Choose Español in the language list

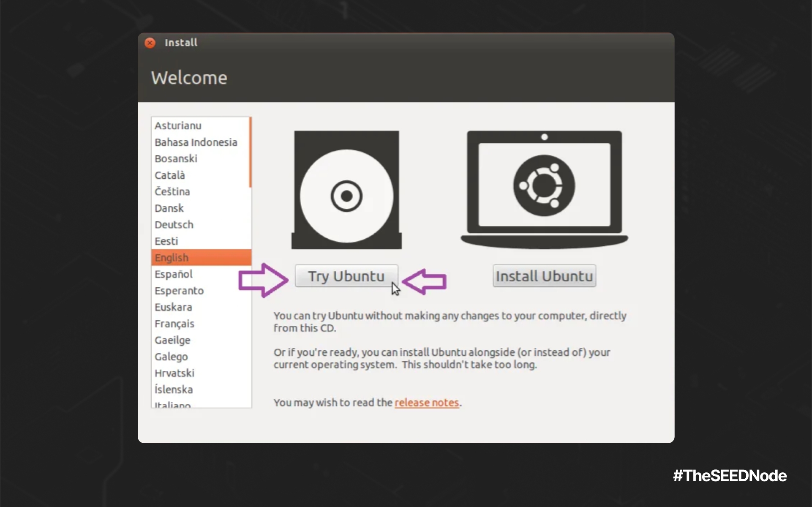coord(174,274)
